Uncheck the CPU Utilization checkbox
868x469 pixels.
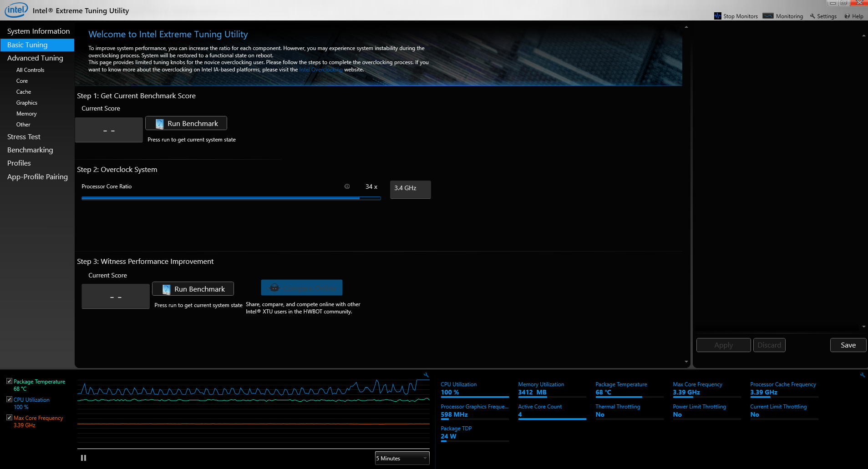click(x=9, y=399)
